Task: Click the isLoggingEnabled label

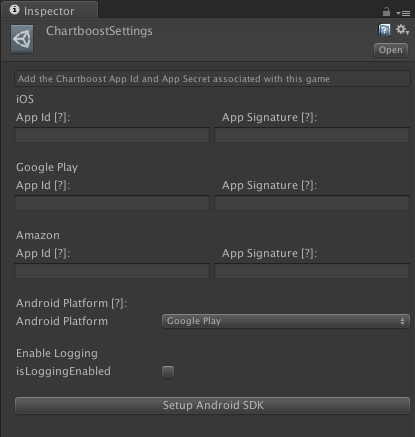Action: [63, 371]
